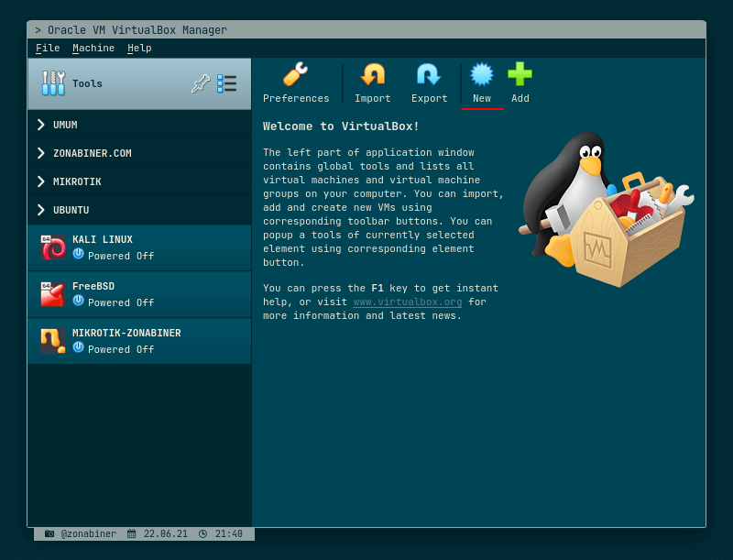The image size is (733, 560).
Task: Visit the www.virtualbox.org link
Action: click(407, 302)
